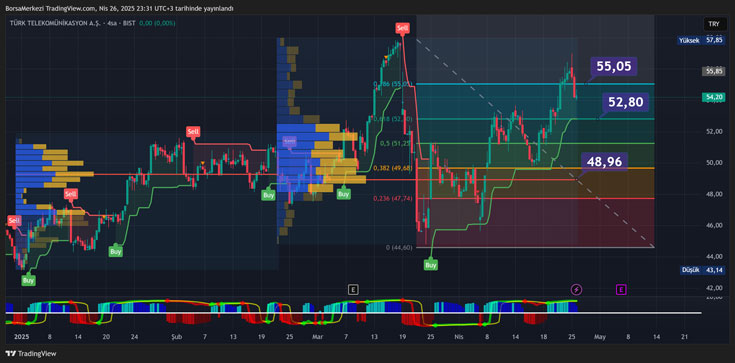Screen dimensions: 735x363
Task: Select the Buy signal at the January low
Action: 28,280
